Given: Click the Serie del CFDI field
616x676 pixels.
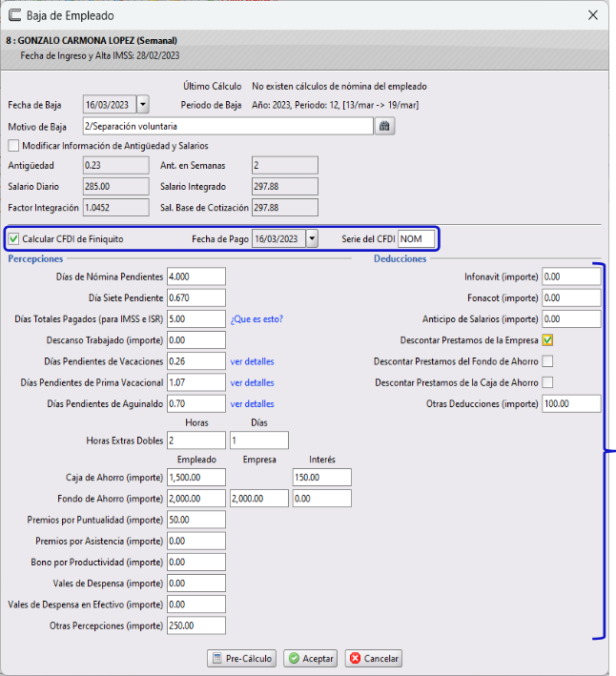Looking at the screenshot, I should click(417, 239).
